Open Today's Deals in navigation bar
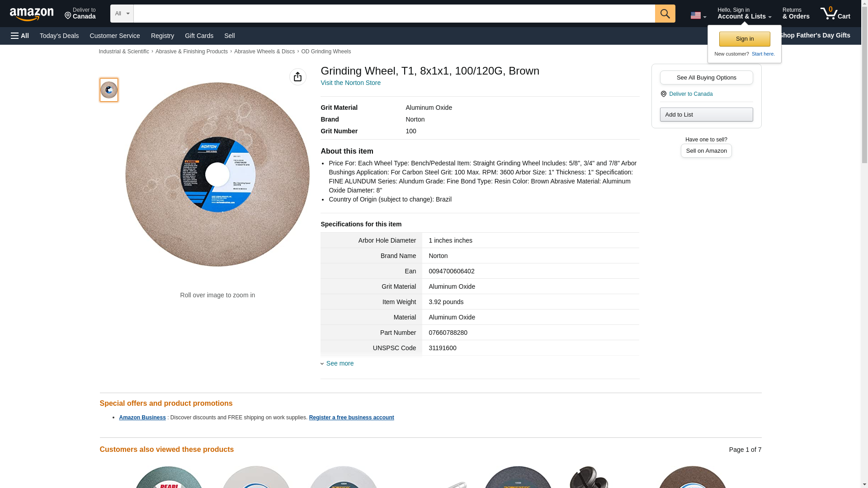 pos(59,36)
